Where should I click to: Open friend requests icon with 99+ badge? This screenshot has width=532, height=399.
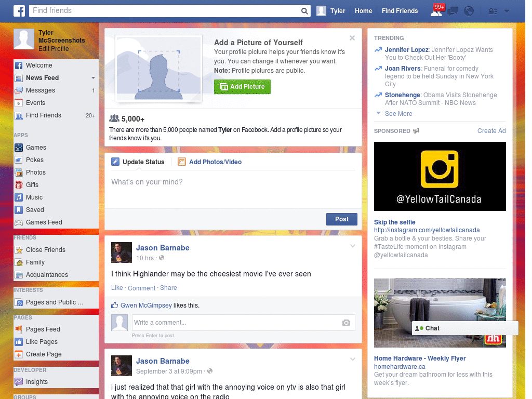[437, 10]
